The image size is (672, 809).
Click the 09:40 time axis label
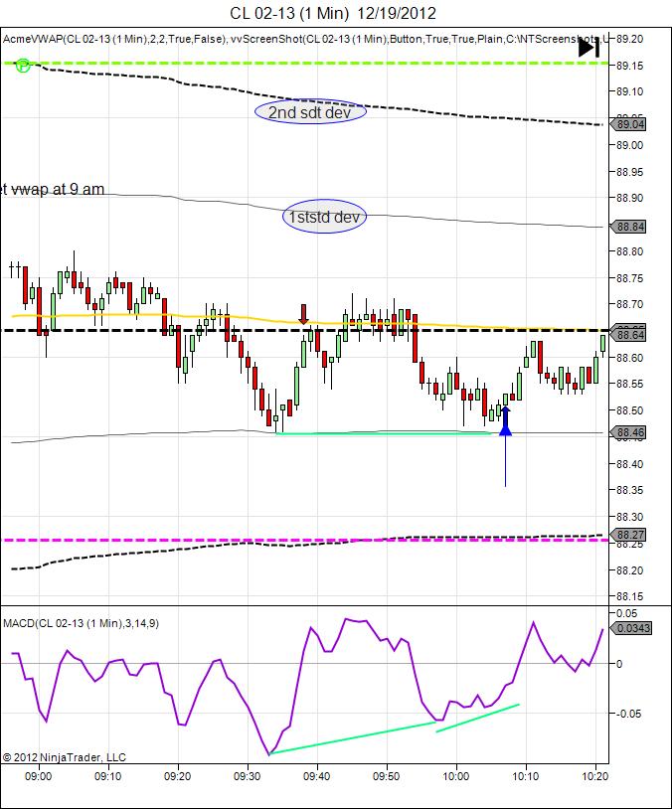point(316,776)
